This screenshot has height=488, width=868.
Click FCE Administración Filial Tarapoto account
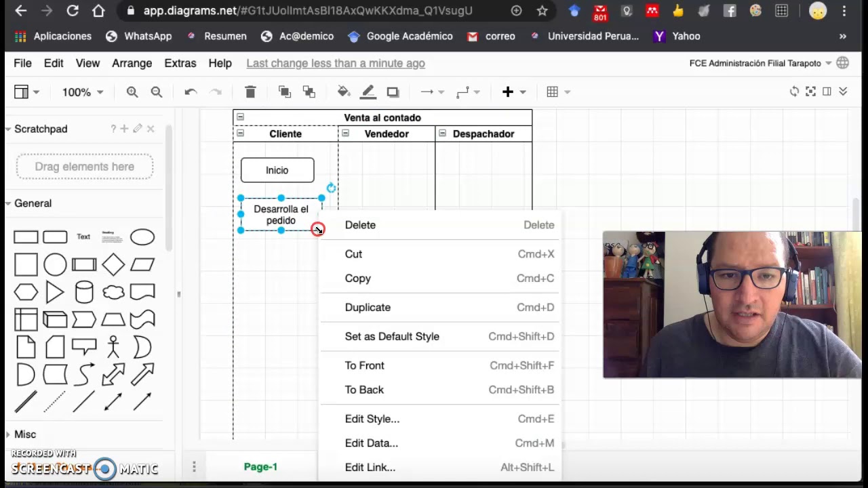click(x=760, y=63)
